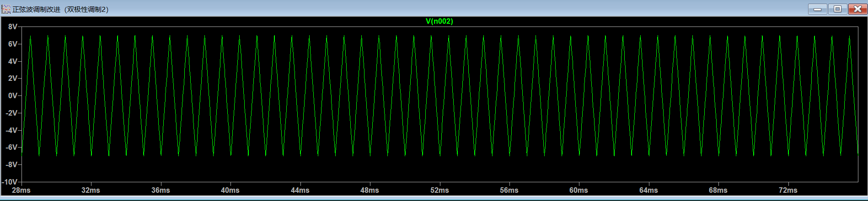Minimize the waveform plot window
This screenshot has width=868, height=201.
[817, 9]
